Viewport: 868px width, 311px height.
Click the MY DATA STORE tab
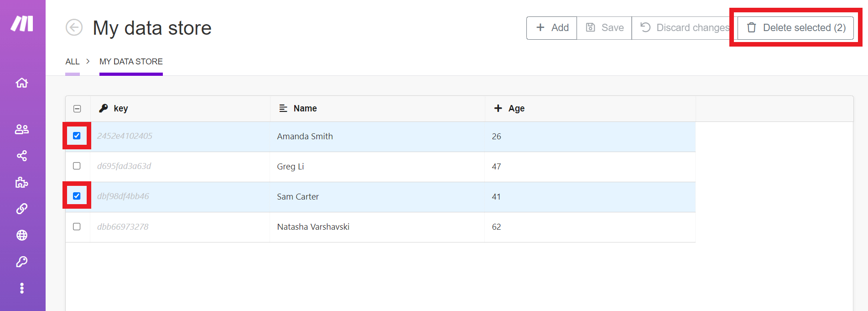coord(131,62)
